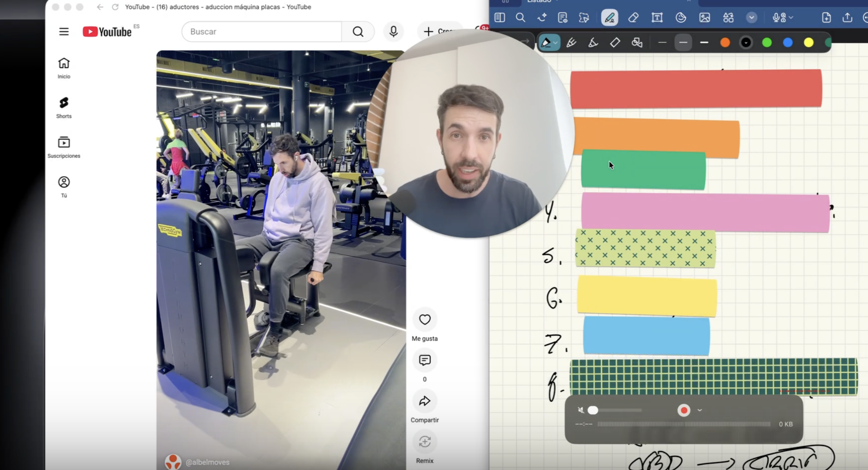Click the recording widget volume slider
Image resolution: width=868 pixels, height=470 pixels.
(x=615, y=410)
